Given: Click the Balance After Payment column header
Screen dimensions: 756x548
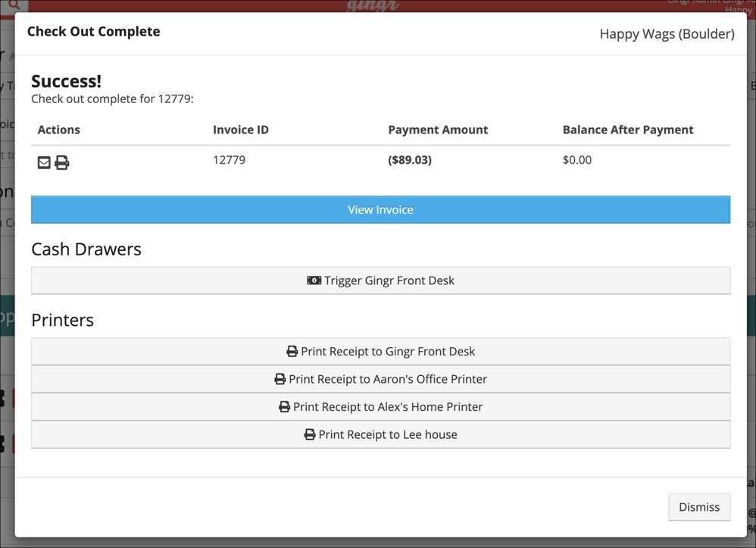Looking at the screenshot, I should pyautogui.click(x=628, y=130).
